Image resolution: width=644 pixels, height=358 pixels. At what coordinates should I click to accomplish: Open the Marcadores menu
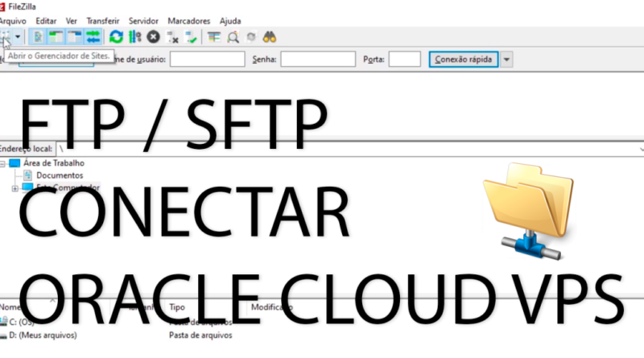(x=189, y=21)
